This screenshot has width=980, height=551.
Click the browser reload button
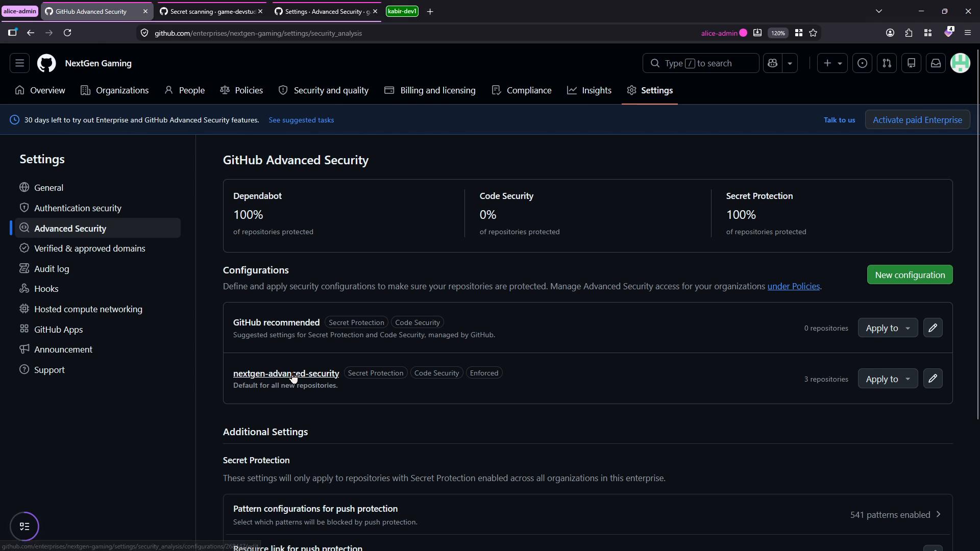(67, 33)
